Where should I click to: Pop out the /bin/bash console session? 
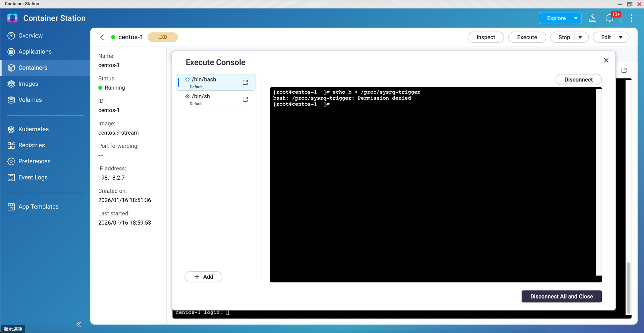[x=245, y=83]
